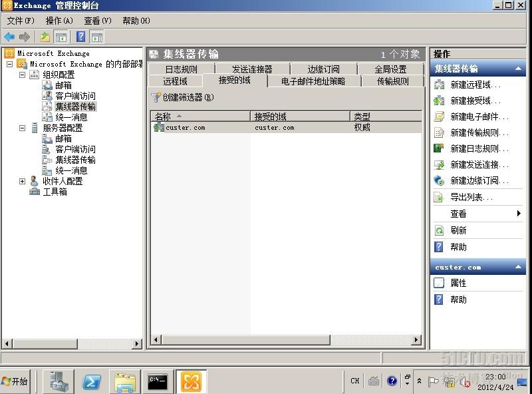This screenshot has width=532, height=394.
Task: Click the 权威 type cell
Action: 362,127
